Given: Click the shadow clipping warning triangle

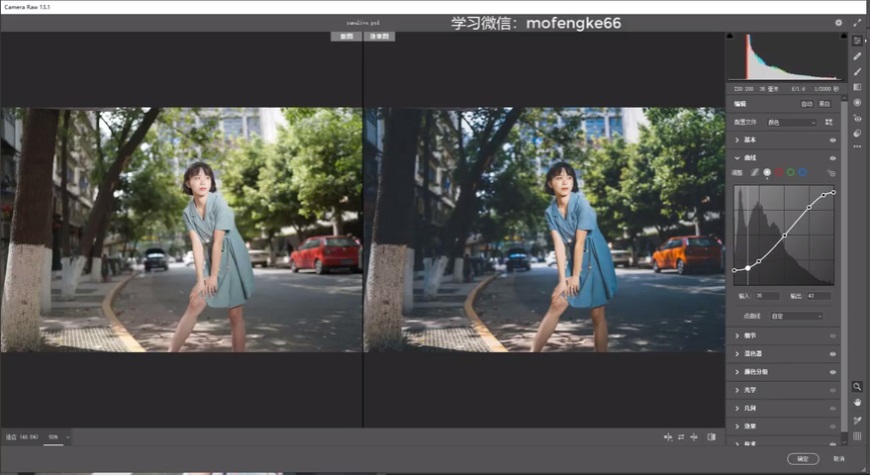Looking at the screenshot, I should [730, 36].
